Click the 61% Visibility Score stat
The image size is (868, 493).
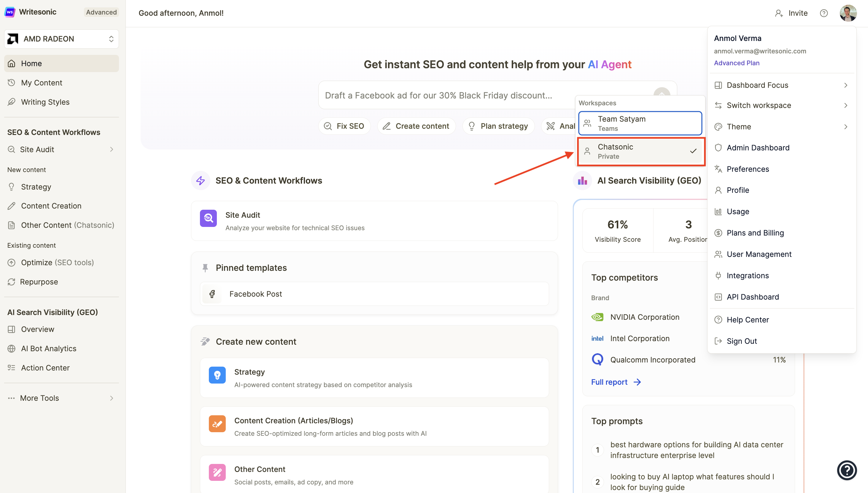coord(617,230)
